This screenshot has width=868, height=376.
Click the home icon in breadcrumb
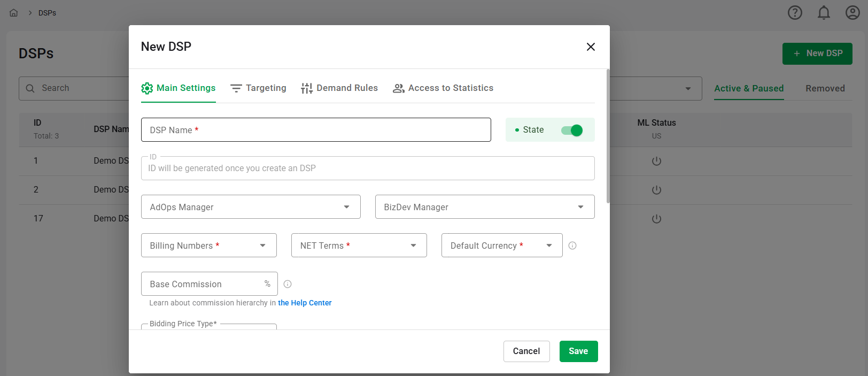(14, 13)
